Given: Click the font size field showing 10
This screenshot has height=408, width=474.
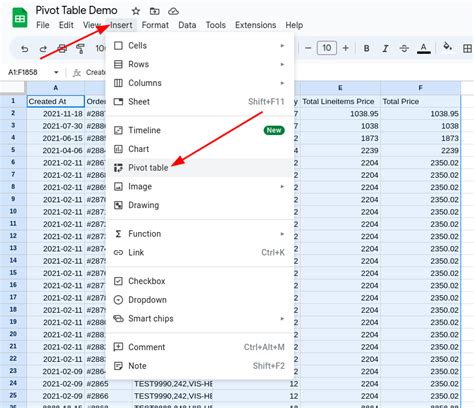Looking at the screenshot, I should [327, 48].
